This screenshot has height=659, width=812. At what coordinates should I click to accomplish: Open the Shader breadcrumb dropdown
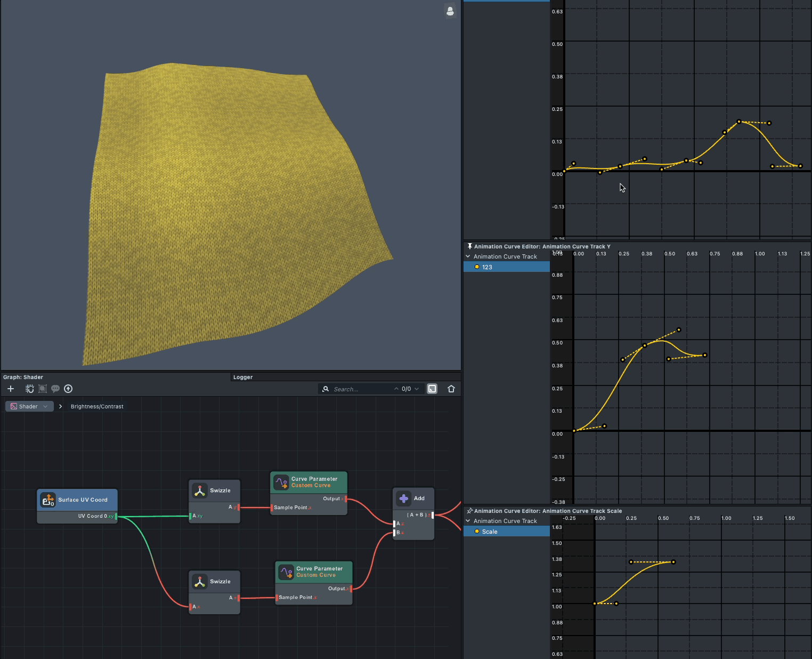30,406
